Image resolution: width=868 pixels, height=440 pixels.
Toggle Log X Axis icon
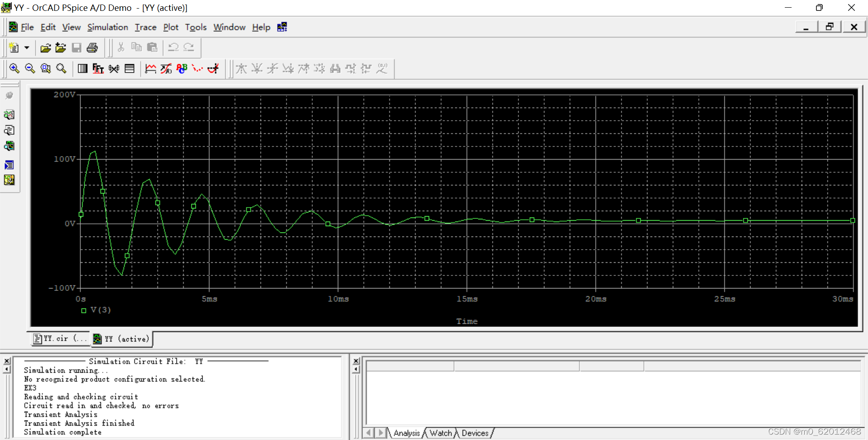[x=83, y=68]
